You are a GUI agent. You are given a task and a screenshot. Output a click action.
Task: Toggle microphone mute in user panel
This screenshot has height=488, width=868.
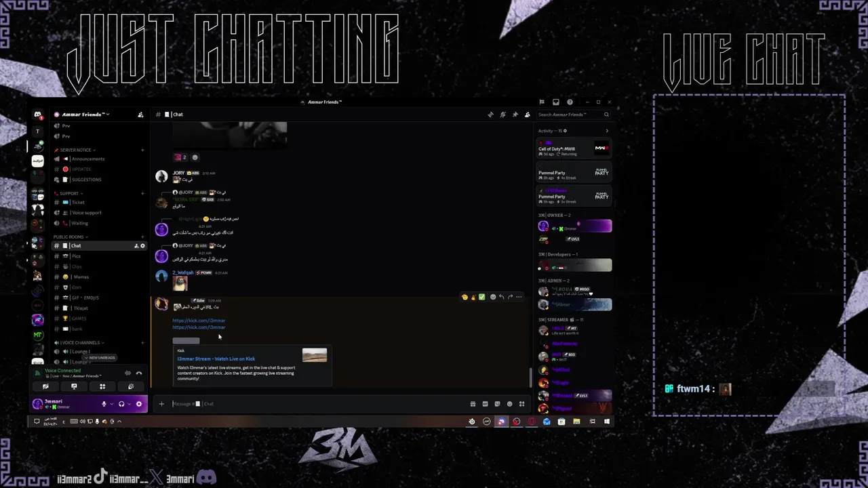104,404
